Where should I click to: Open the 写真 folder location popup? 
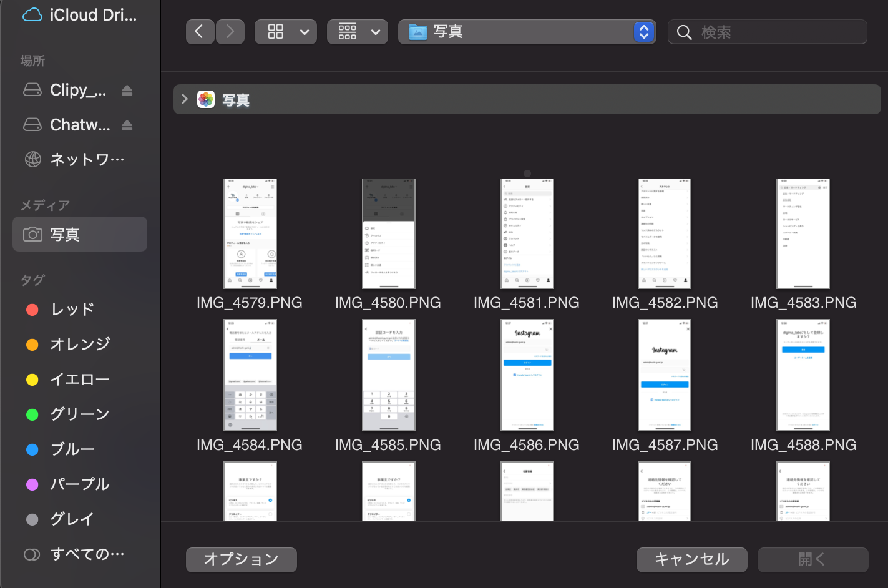tap(527, 32)
